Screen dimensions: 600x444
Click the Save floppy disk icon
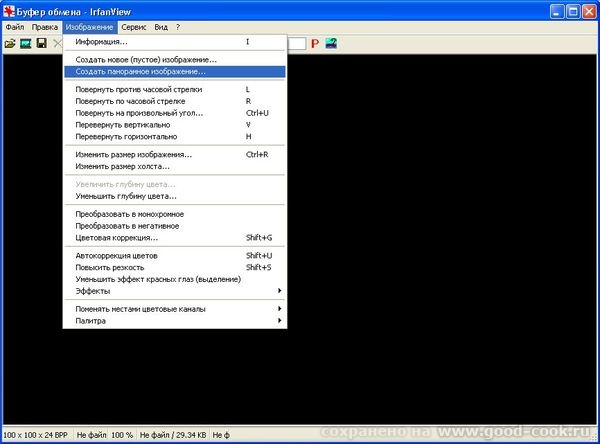point(41,44)
